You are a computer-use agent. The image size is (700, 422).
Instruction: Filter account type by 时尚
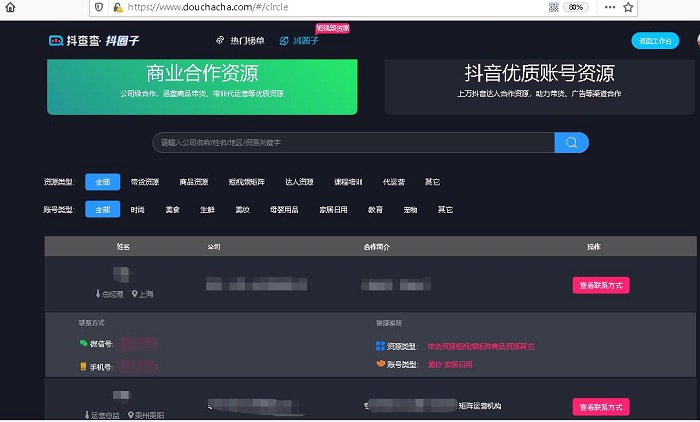[138, 209]
